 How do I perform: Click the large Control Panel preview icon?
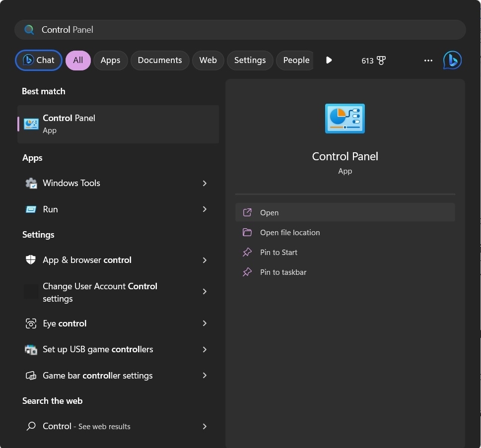(345, 119)
